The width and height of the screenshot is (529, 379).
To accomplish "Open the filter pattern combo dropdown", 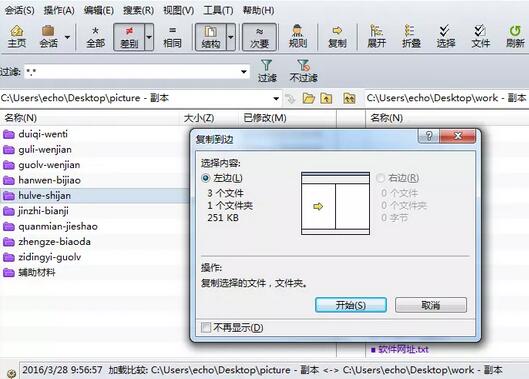I will 244,72.
